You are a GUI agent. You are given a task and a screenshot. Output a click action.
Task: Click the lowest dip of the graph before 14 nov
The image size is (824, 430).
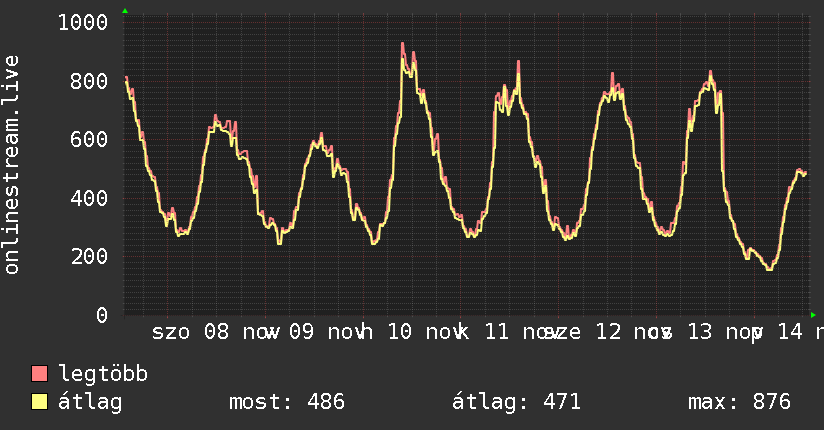769,269
